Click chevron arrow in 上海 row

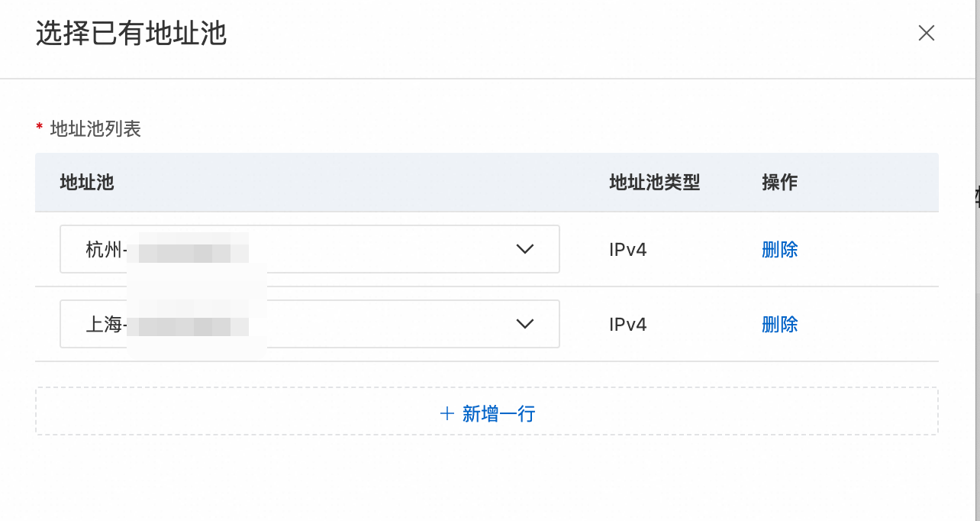pyautogui.click(x=524, y=324)
